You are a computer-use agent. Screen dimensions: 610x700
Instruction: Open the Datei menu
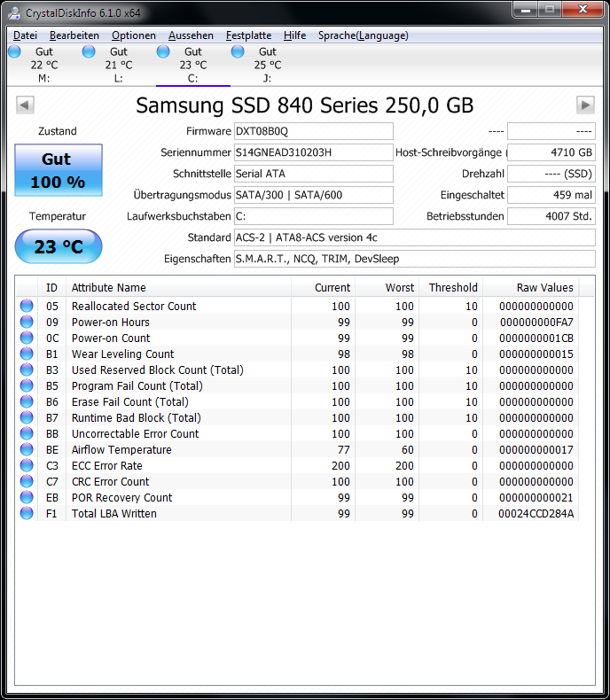click(25, 35)
